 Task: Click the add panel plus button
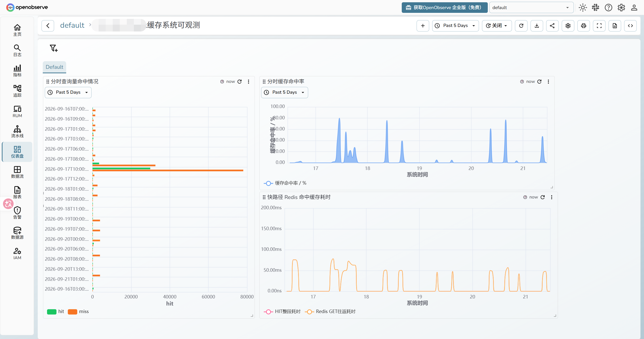click(x=423, y=26)
